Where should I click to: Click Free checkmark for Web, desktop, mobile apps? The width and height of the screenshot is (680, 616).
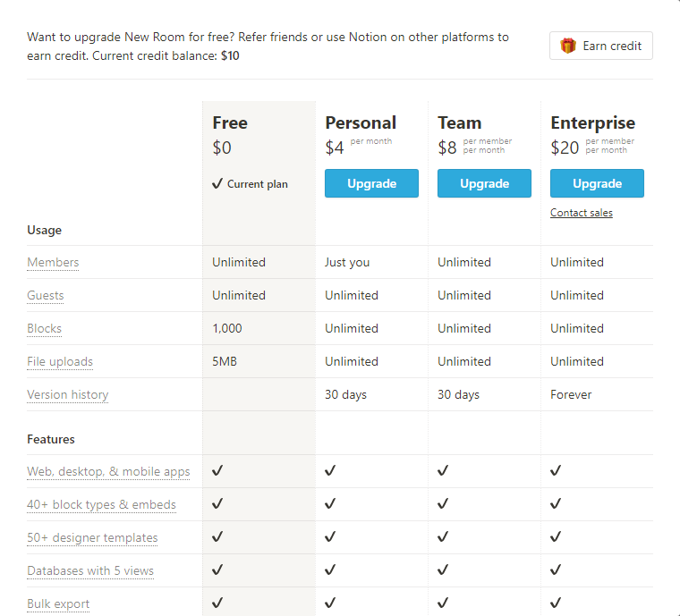click(217, 470)
